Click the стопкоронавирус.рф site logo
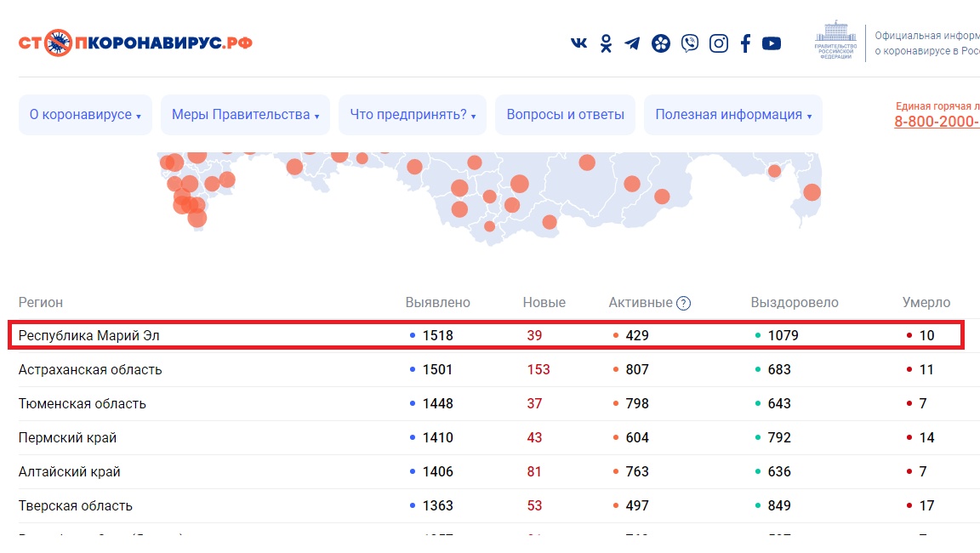 (135, 43)
